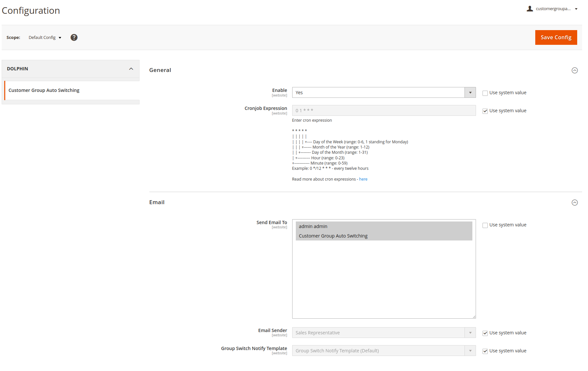Uncheck Use system value for Email Sender
The width and height of the screenshot is (588, 371).
coord(485,333)
